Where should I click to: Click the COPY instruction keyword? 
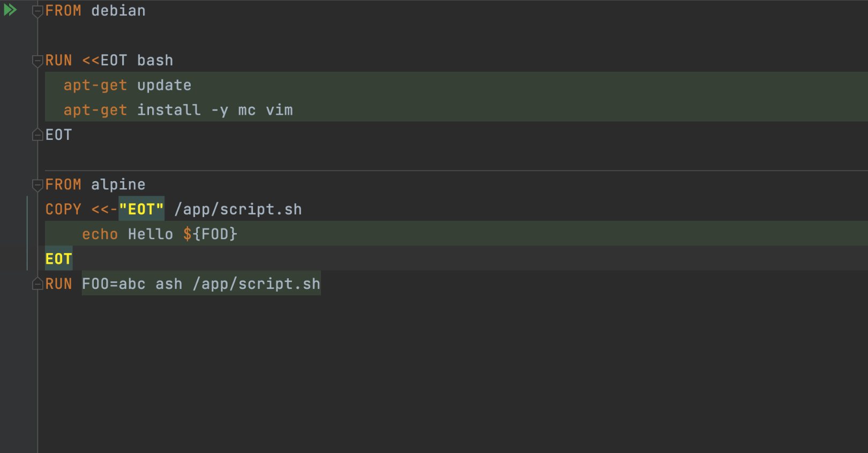[x=63, y=210]
